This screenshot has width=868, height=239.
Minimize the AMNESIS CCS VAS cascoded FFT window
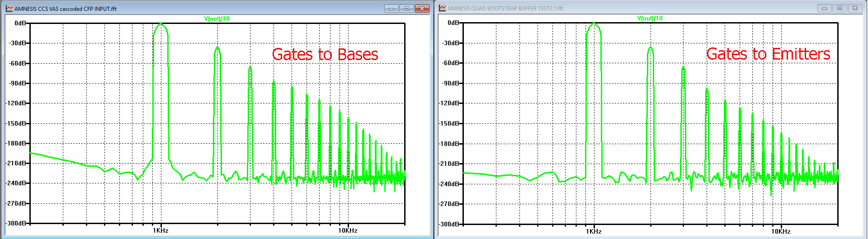(391, 9)
